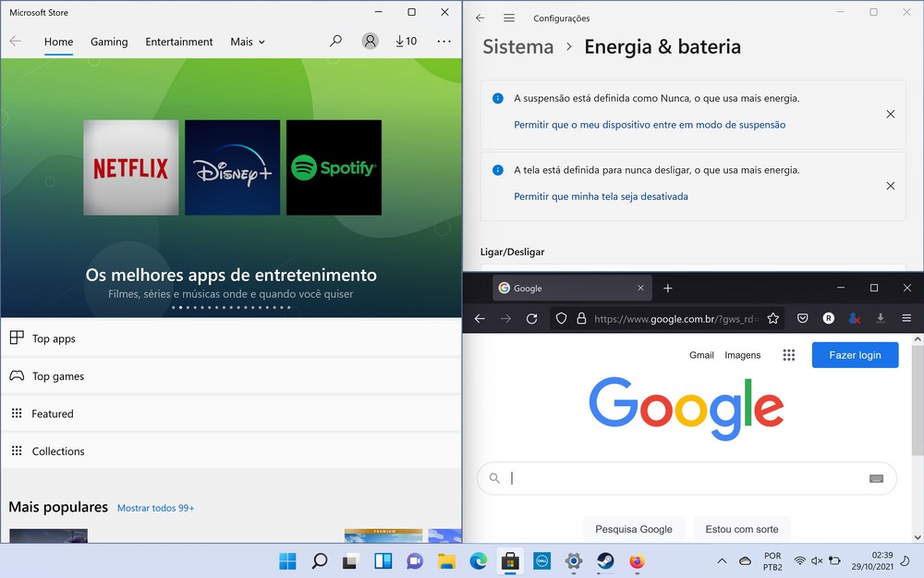Open the Microsoft Store search

click(x=336, y=42)
